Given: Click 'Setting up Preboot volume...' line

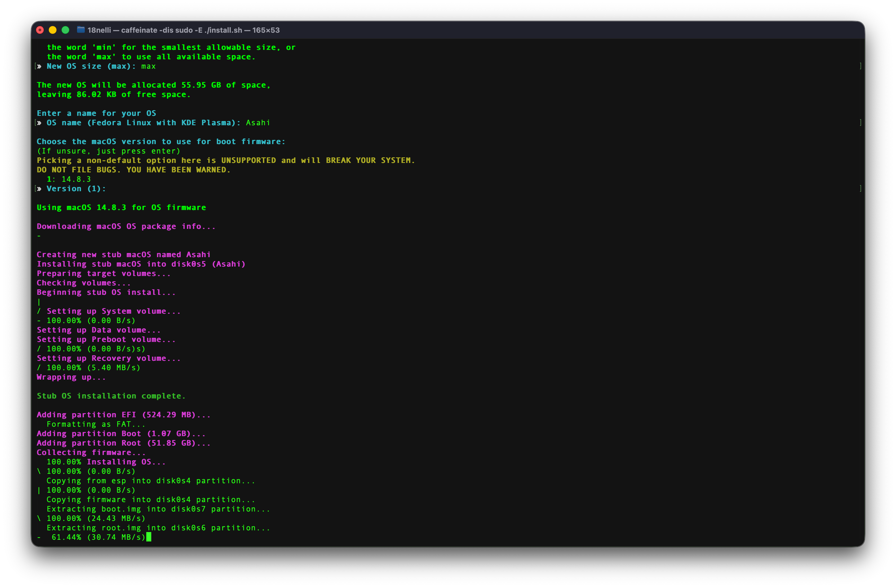Looking at the screenshot, I should (x=106, y=339).
